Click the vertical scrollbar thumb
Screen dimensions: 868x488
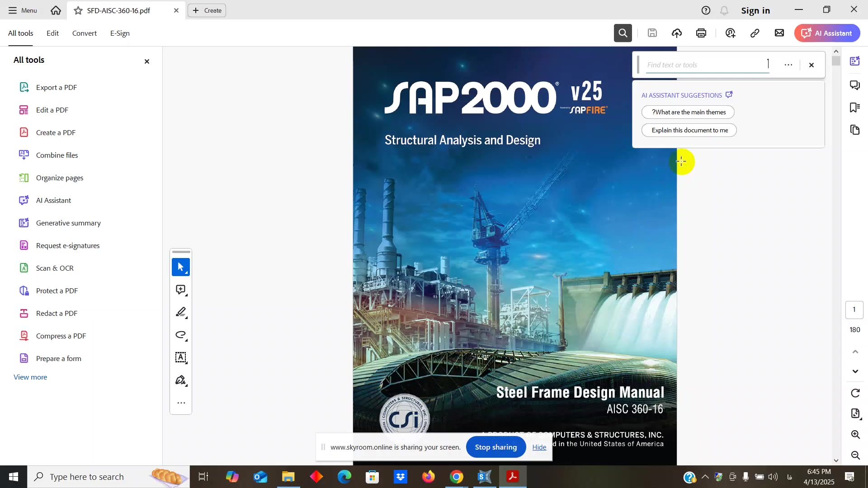tap(836, 61)
